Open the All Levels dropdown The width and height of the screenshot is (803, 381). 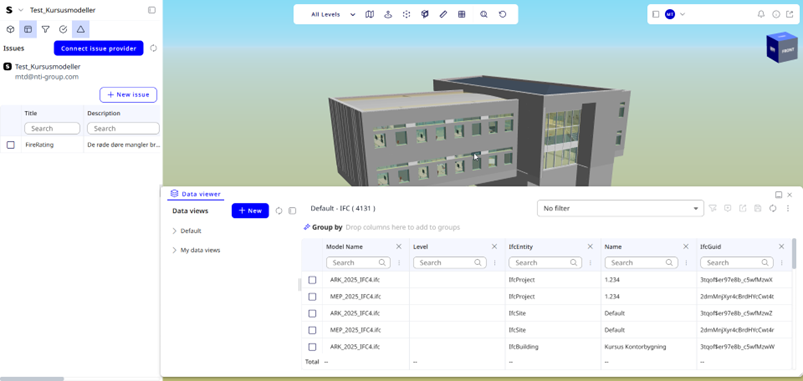click(x=333, y=14)
